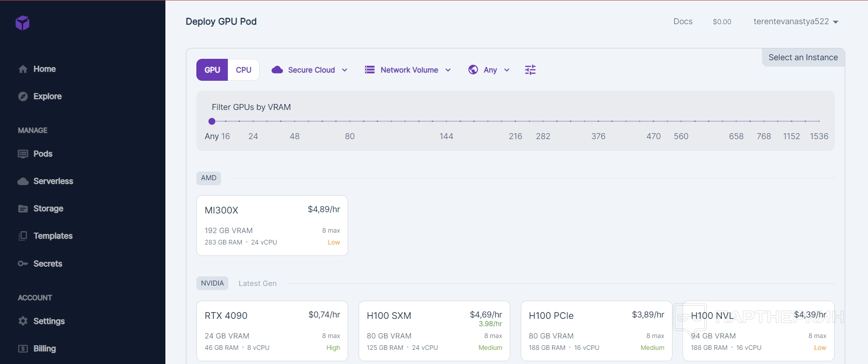Open Pods in the sidebar
868x364 pixels.
coord(43,154)
